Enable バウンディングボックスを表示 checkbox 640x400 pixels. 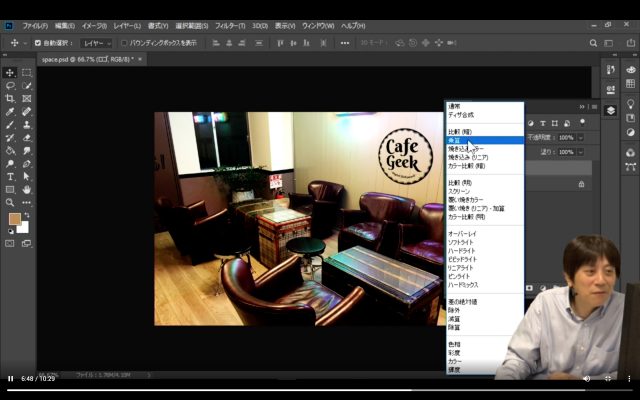pyautogui.click(x=124, y=43)
